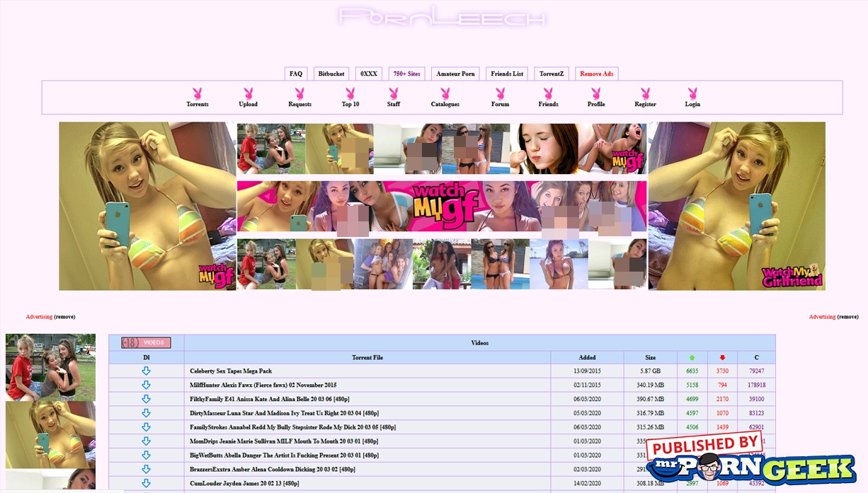Open the Staff page icon
The image size is (868, 493).
click(394, 93)
